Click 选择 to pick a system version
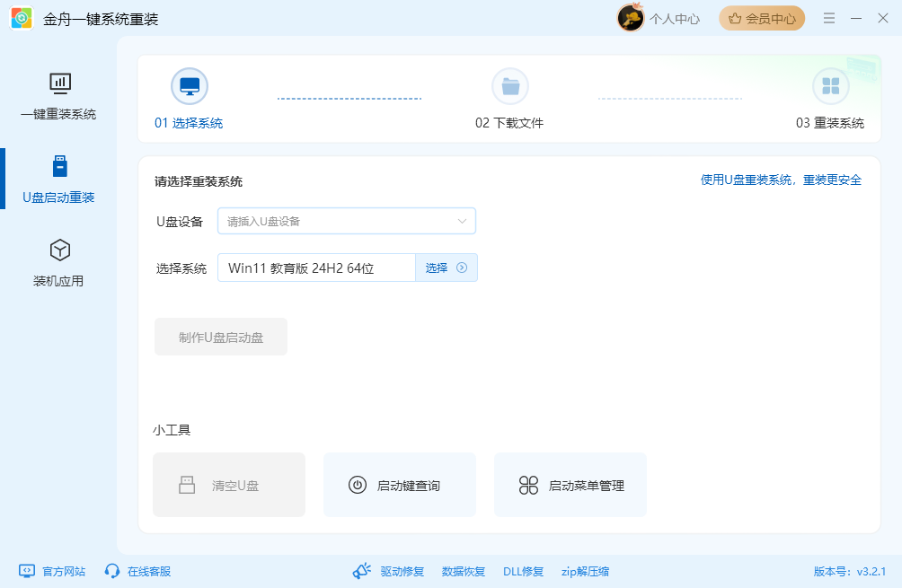 446,267
